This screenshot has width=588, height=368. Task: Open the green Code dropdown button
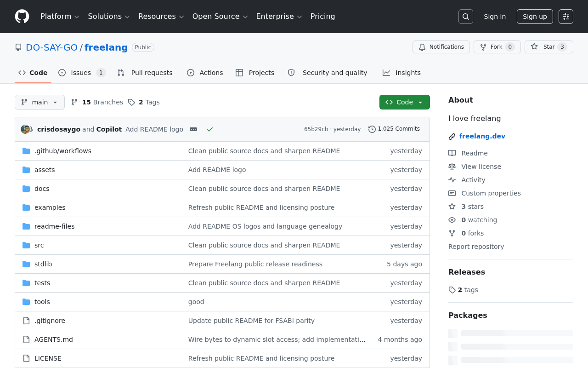(405, 102)
